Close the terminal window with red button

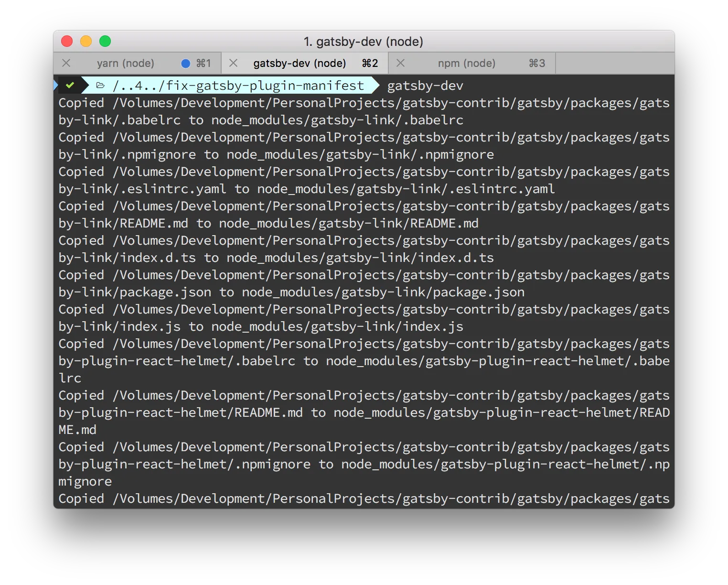coord(67,41)
